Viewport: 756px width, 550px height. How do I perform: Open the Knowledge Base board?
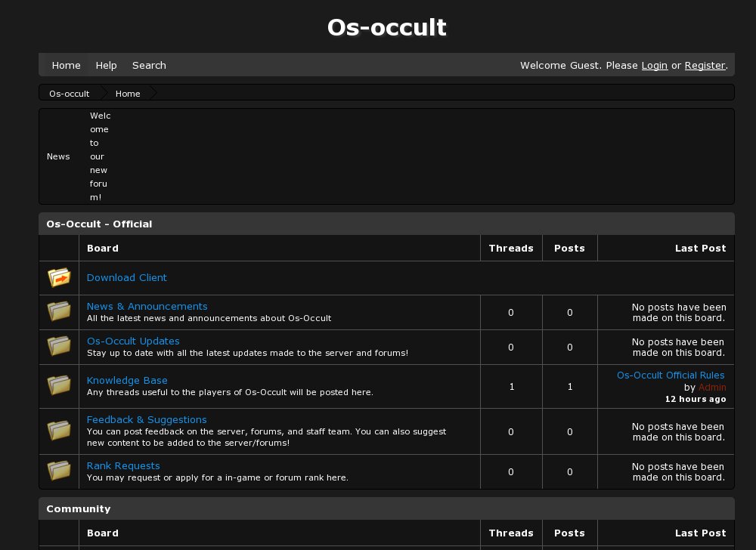click(x=127, y=380)
